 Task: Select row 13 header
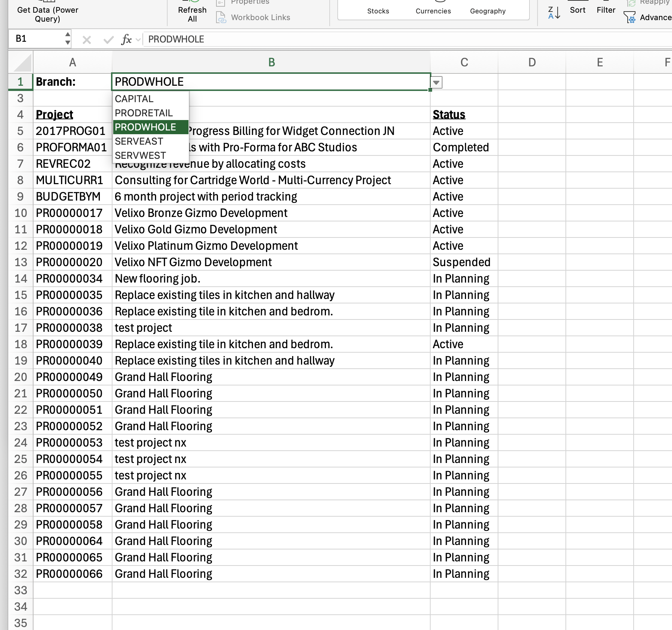20,262
